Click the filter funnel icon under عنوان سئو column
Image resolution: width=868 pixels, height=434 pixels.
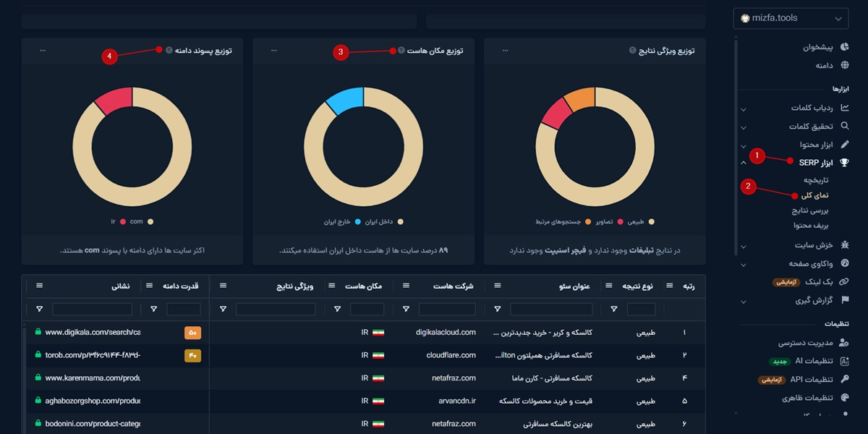498,309
